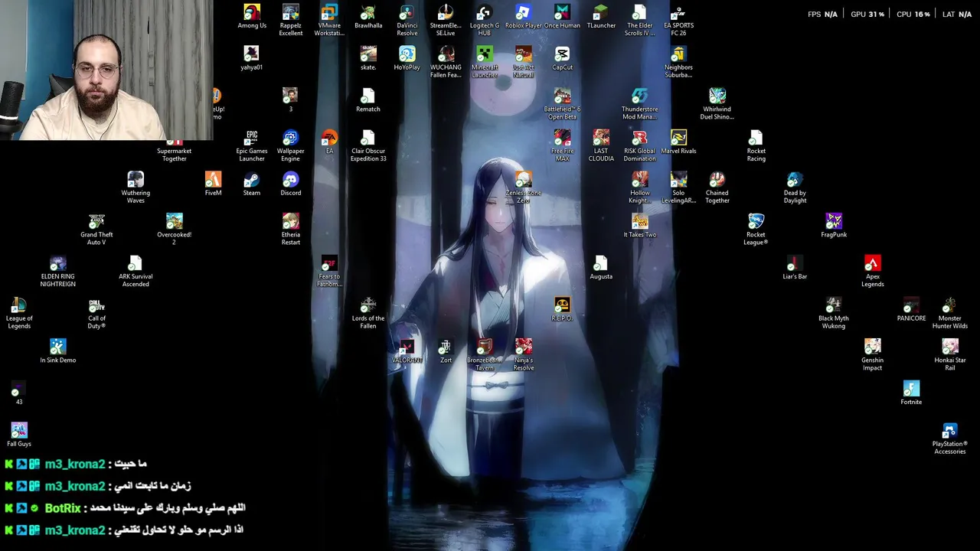Select the Dead by Daylight icon
This screenshot has height=551, width=980.
[x=795, y=188]
